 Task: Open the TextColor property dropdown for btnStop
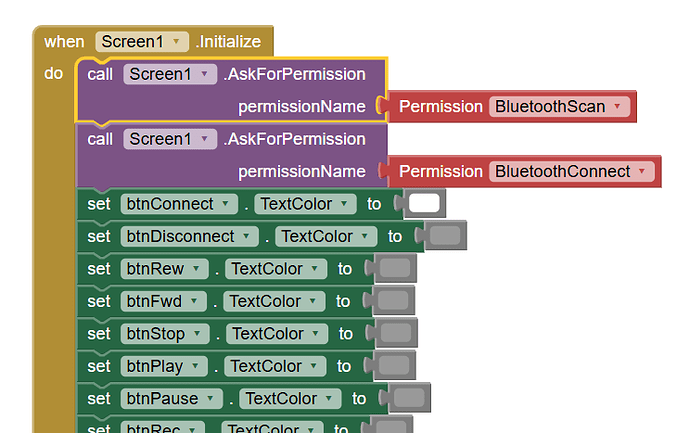(277, 334)
